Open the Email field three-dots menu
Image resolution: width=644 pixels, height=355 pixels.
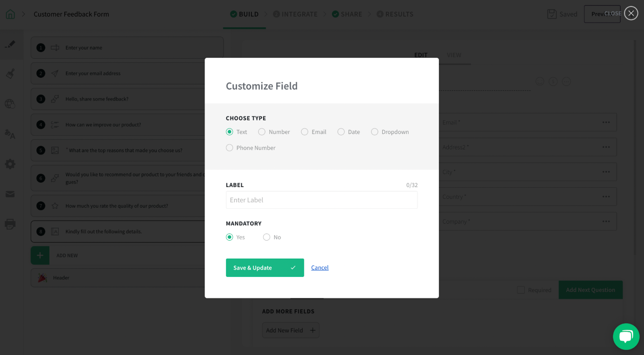click(x=606, y=122)
